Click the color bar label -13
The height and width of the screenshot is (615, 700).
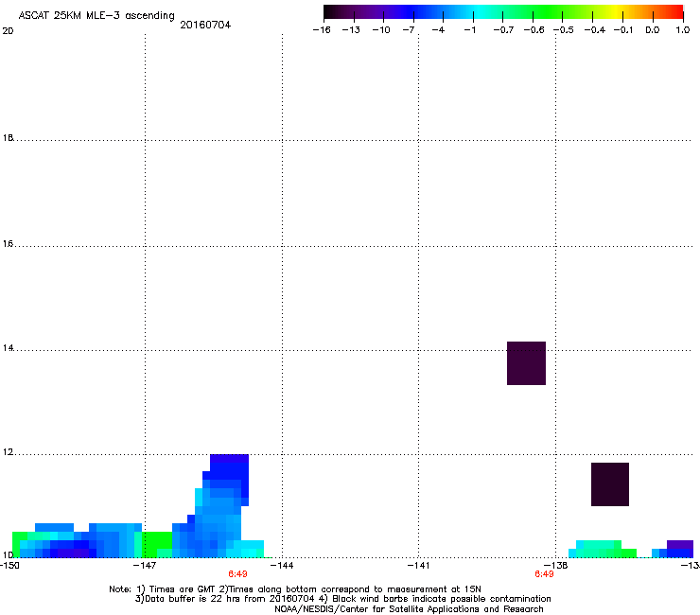pyautogui.click(x=351, y=30)
